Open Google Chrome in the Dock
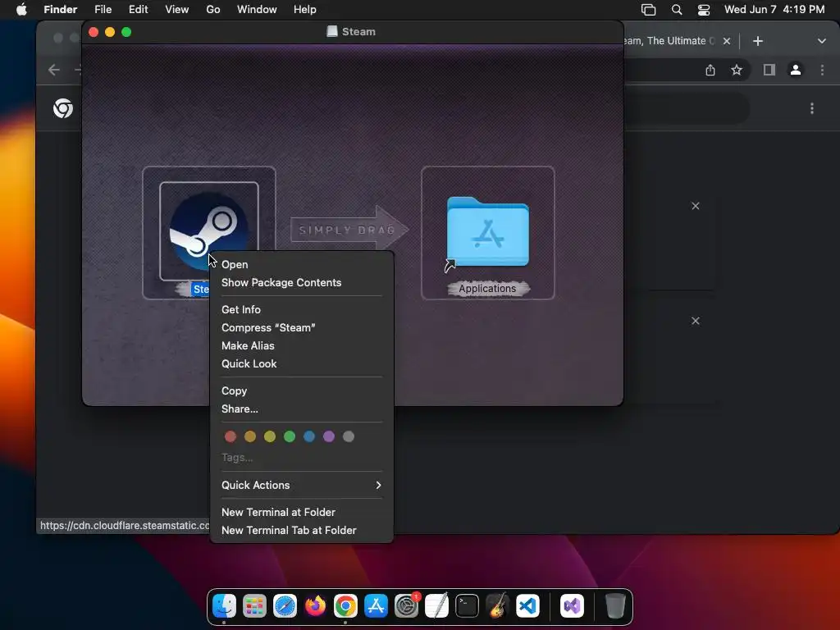Image resolution: width=840 pixels, height=630 pixels. coord(345,606)
